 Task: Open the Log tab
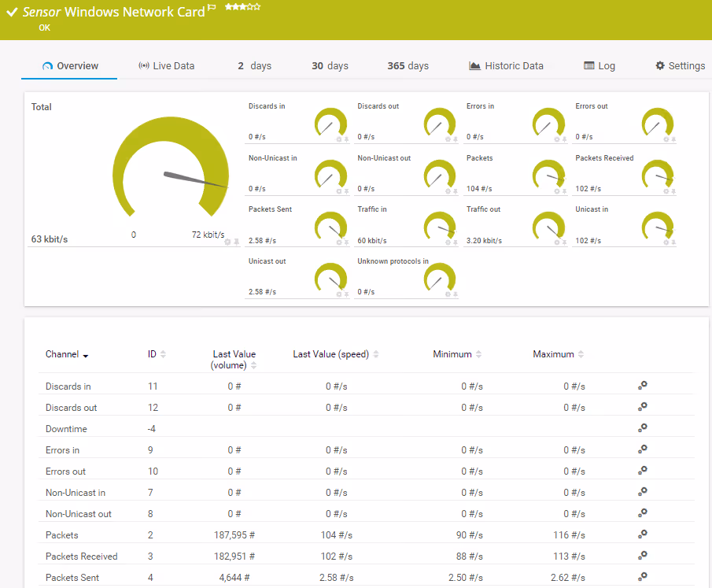[x=599, y=66]
